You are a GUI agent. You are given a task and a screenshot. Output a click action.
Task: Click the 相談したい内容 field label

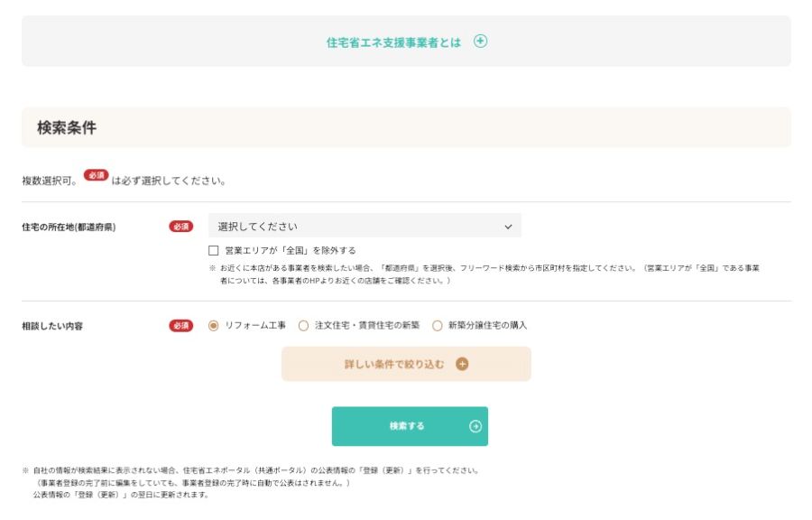52,326
